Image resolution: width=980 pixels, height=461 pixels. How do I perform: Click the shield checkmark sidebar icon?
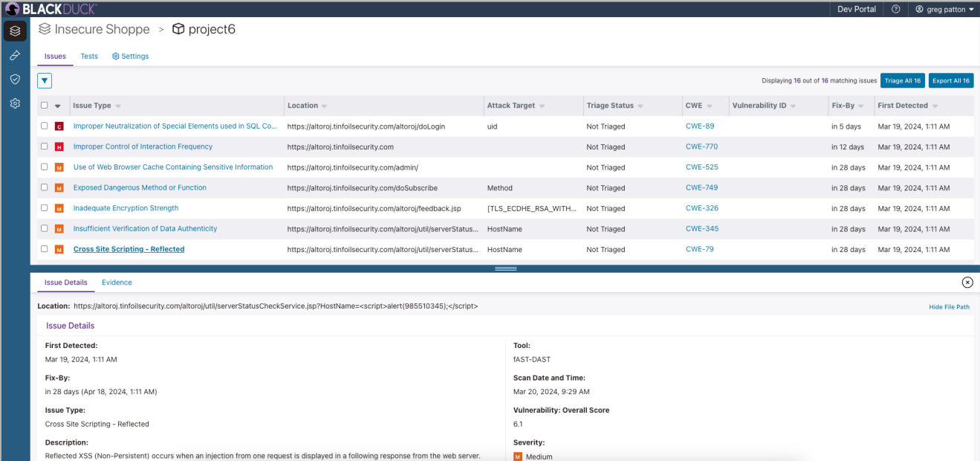coord(15,79)
